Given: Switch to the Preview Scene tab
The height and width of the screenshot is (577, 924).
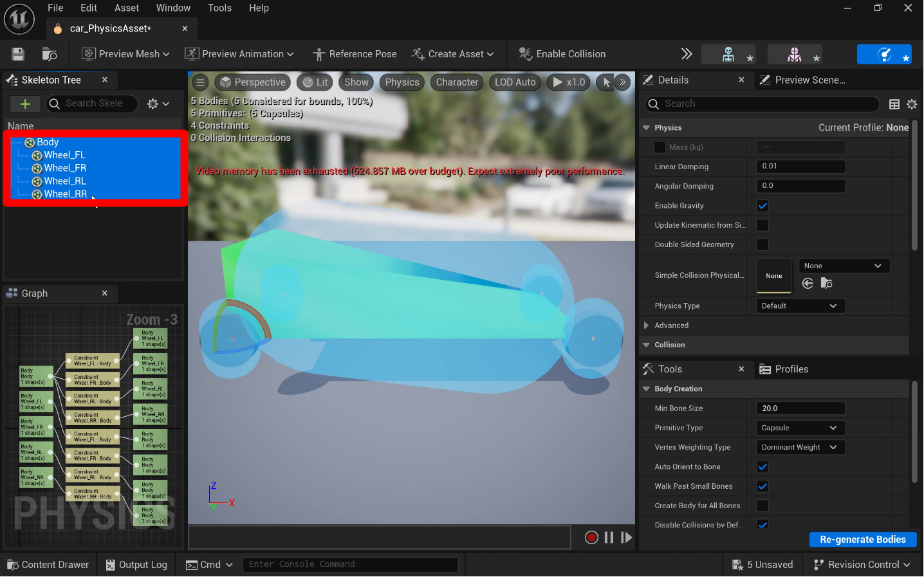Looking at the screenshot, I should [802, 80].
